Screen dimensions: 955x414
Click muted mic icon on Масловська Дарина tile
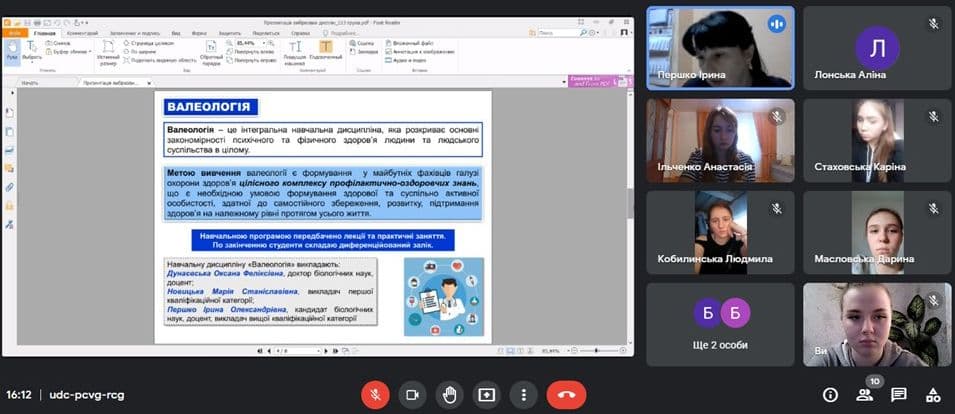click(x=933, y=208)
